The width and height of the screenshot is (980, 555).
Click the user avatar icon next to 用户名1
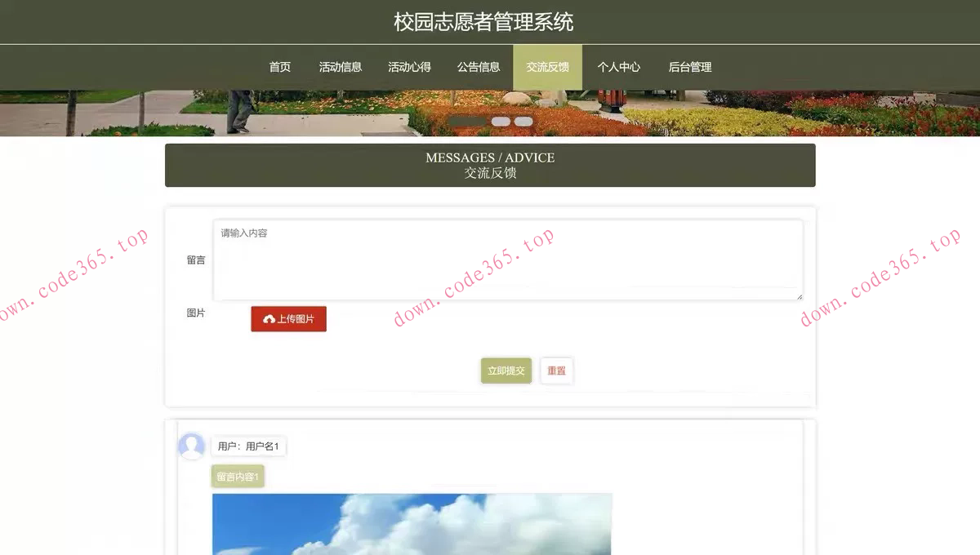[x=193, y=446]
